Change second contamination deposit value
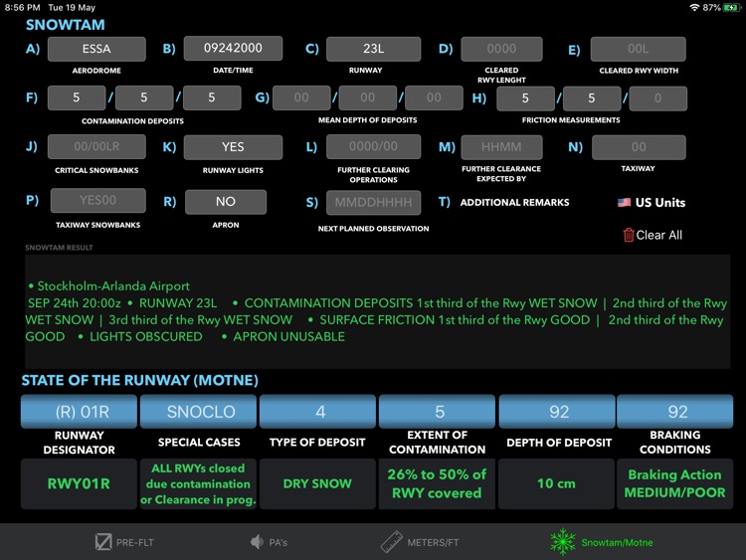The width and height of the screenshot is (746, 560). 144,98
